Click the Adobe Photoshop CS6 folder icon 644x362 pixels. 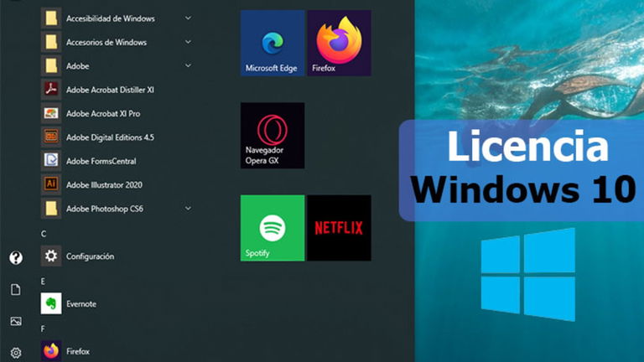click(51, 209)
